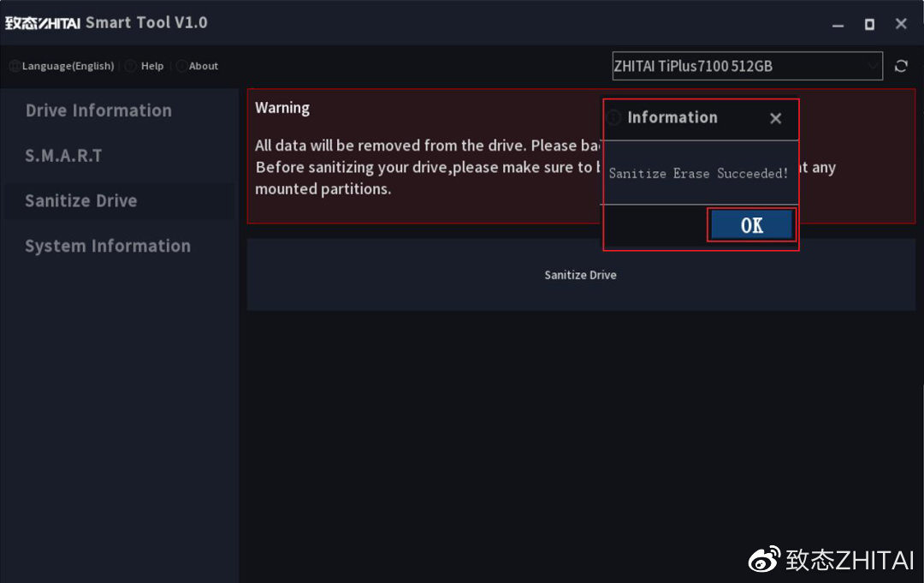
Task: Open the Language(English) selection menu
Action: (x=68, y=66)
